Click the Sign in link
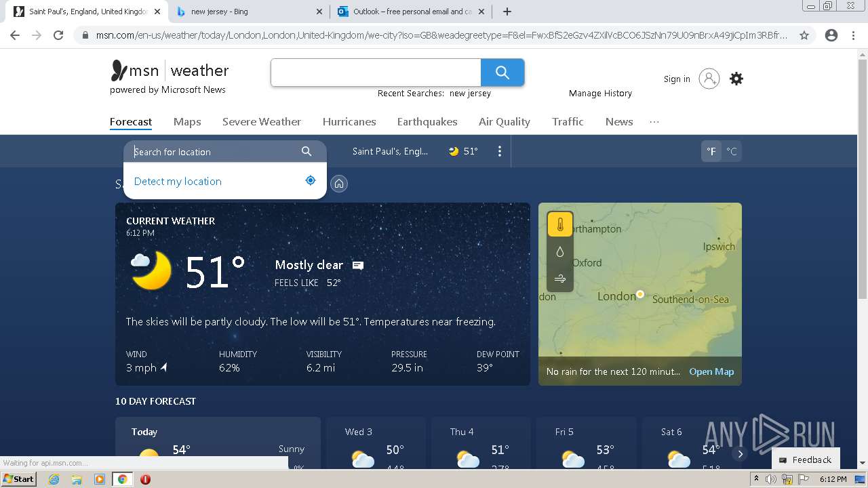Viewport: 868px width, 488px height. click(677, 79)
